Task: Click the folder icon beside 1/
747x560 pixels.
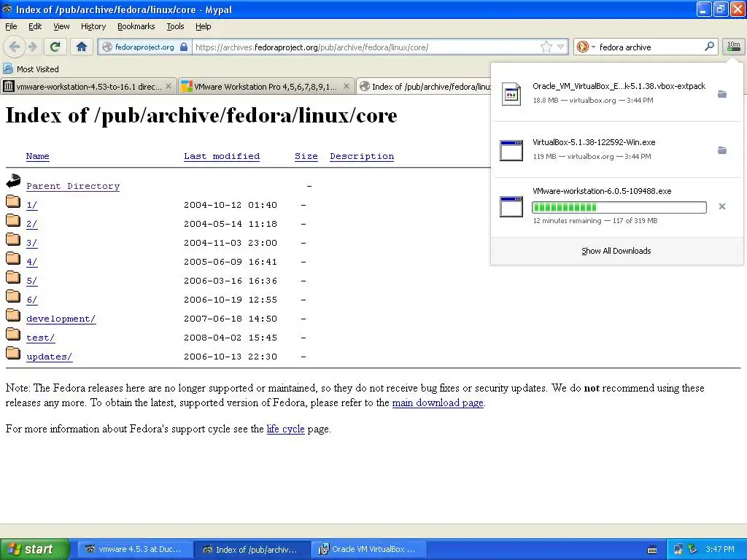Action: [x=13, y=201]
